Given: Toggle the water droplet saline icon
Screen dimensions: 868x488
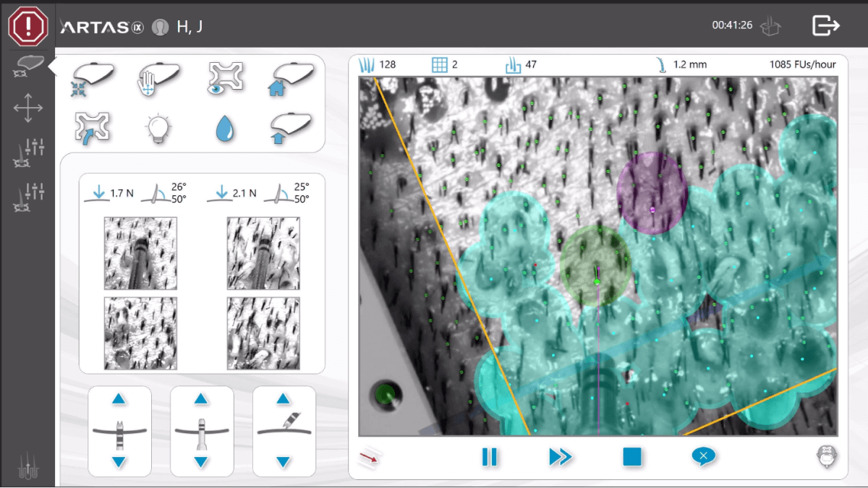Looking at the screenshot, I should (225, 129).
